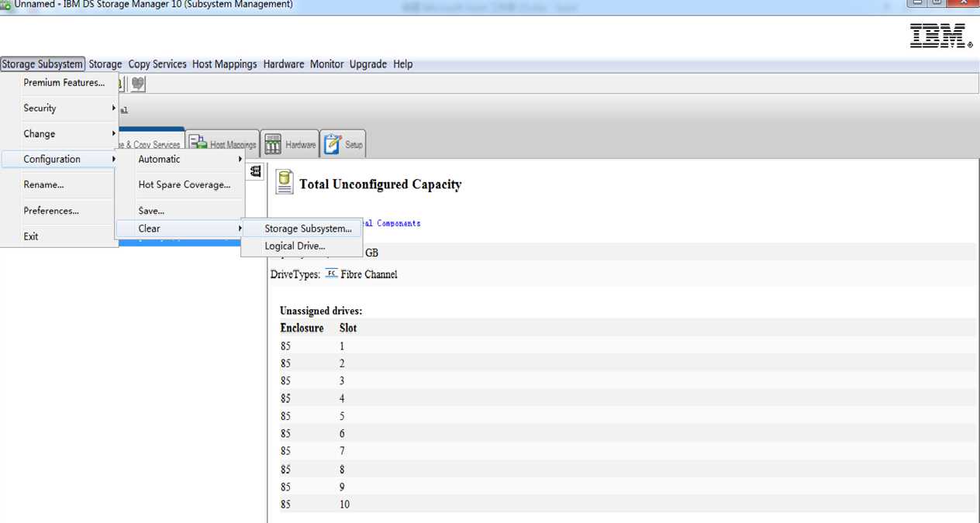This screenshot has height=523, width=980.
Task: Select the Configuration menu entry
Action: point(60,160)
